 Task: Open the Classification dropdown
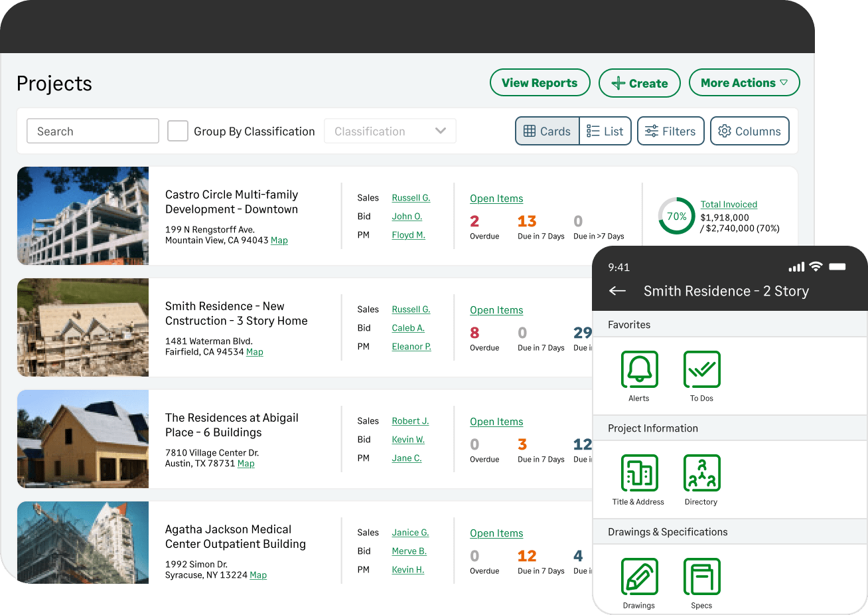[x=390, y=131]
